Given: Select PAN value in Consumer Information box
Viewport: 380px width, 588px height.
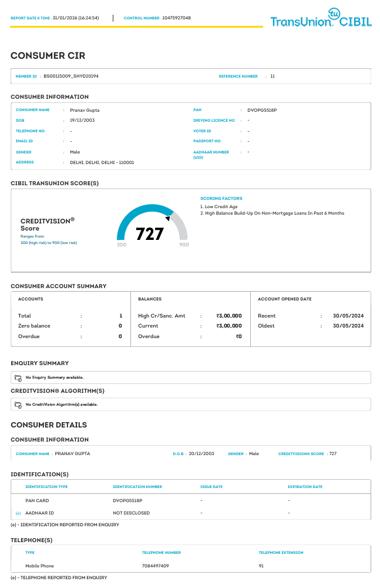Looking at the screenshot, I should click(x=262, y=111).
